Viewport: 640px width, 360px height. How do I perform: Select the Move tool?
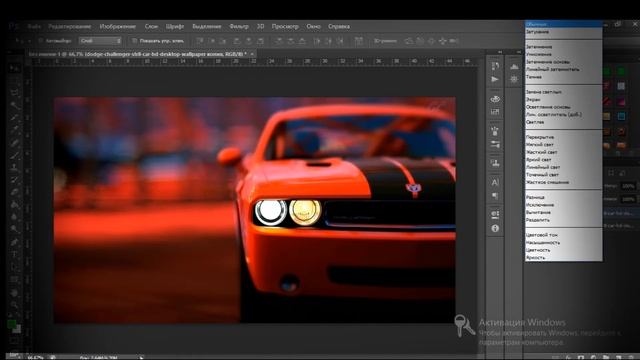pos(15,69)
